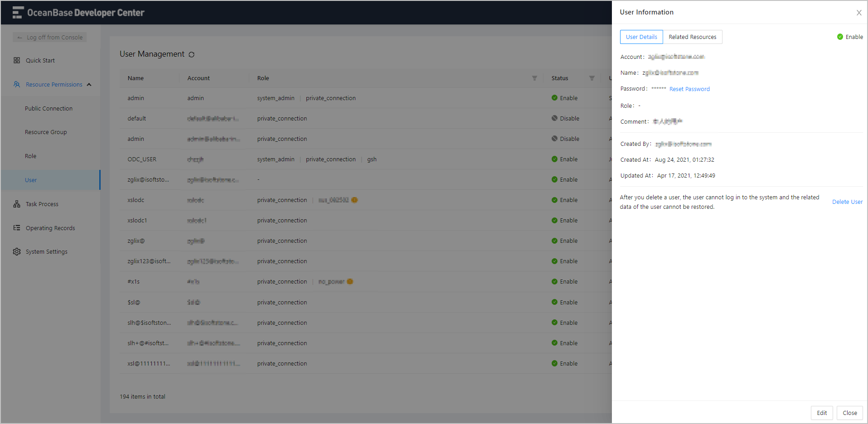The image size is (868, 424).
Task: Open the Role column filter
Action: click(x=534, y=78)
